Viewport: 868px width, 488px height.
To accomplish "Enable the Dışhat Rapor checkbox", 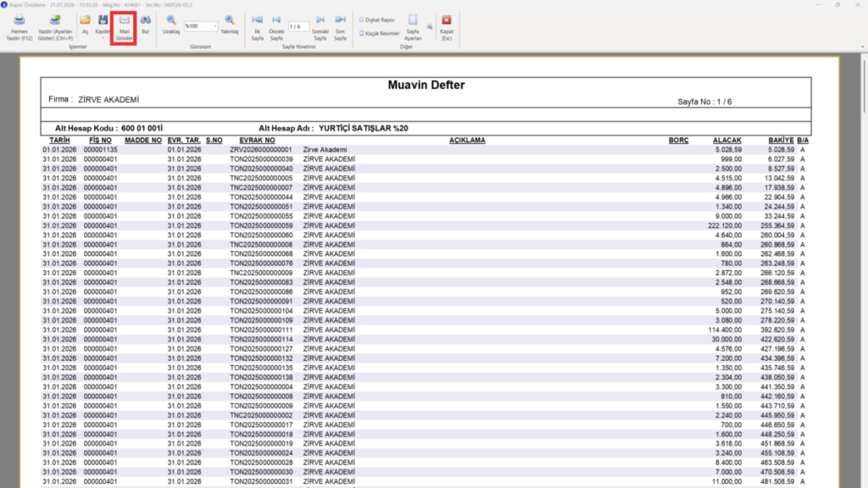I will (361, 20).
